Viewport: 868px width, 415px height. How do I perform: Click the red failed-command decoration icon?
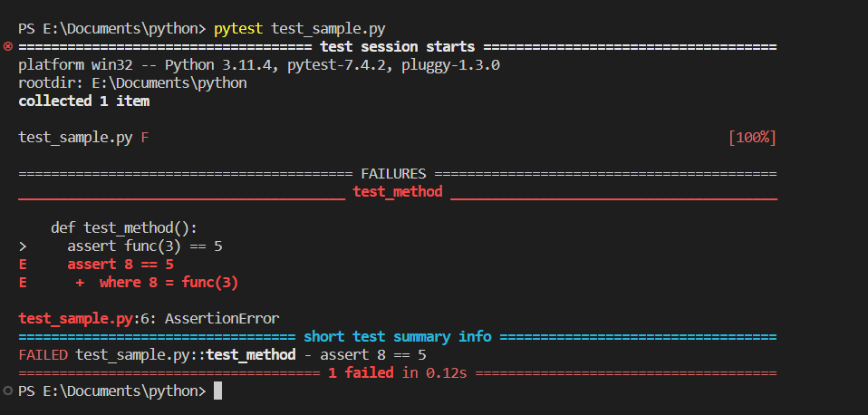[8, 46]
